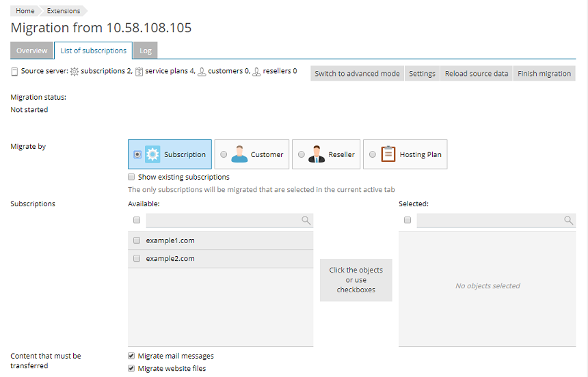
Task: Click the Available subscriptions search field
Action: pos(223,221)
